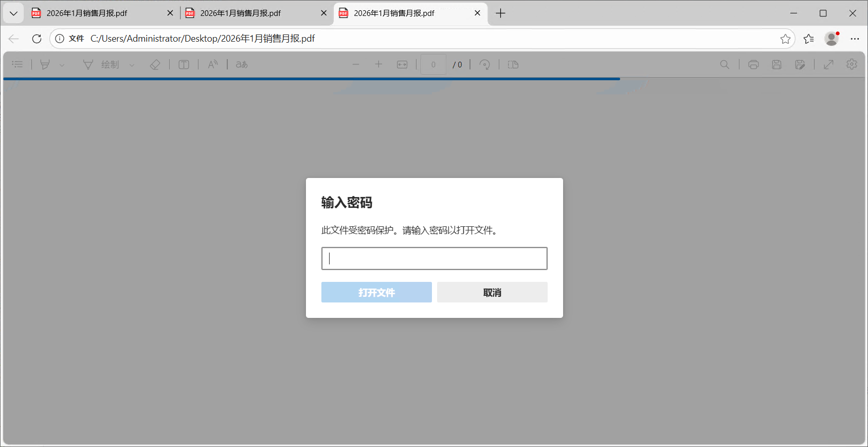Expand highlight tool options chevron
This screenshot has height=447, width=868.
point(62,65)
